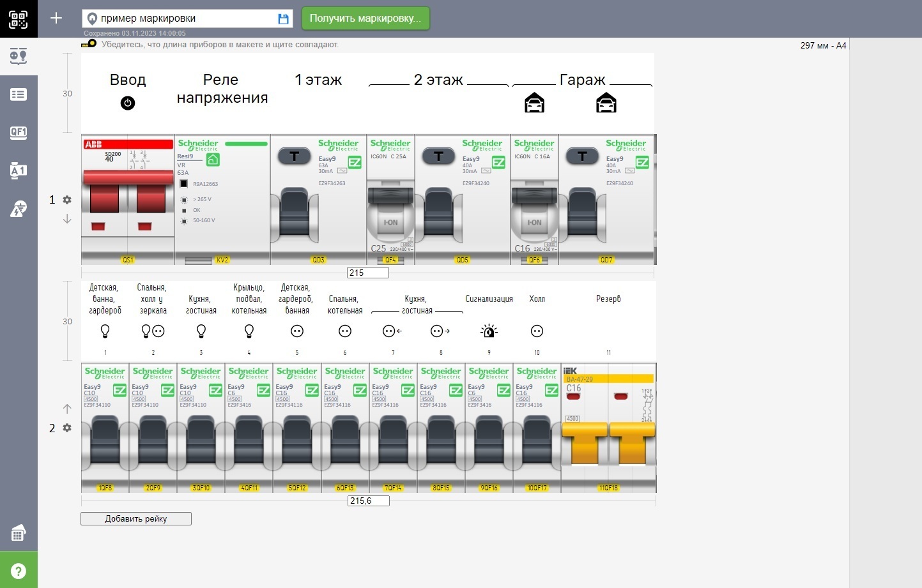Open the list view sidebar icon
The height and width of the screenshot is (588, 922).
point(19,94)
